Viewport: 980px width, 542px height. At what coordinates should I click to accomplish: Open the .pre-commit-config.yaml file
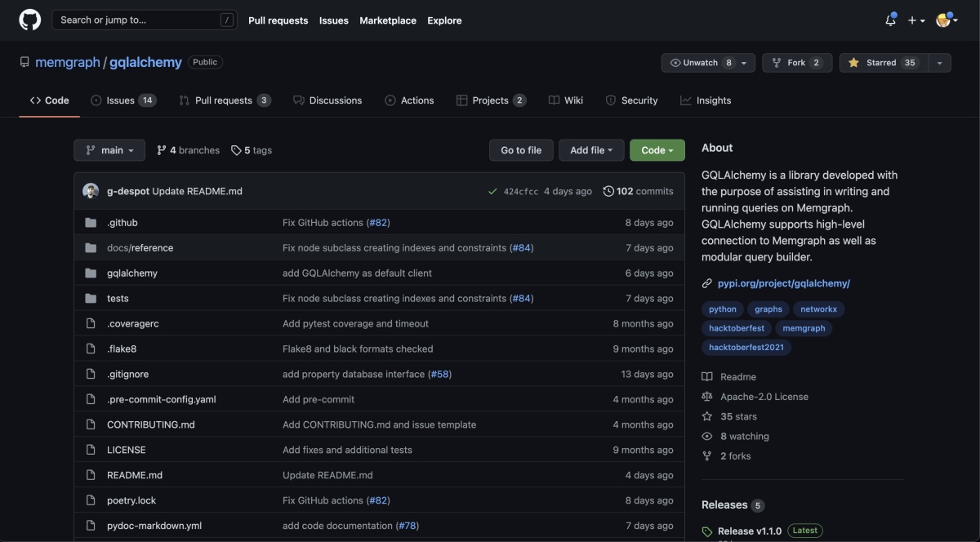pos(162,400)
